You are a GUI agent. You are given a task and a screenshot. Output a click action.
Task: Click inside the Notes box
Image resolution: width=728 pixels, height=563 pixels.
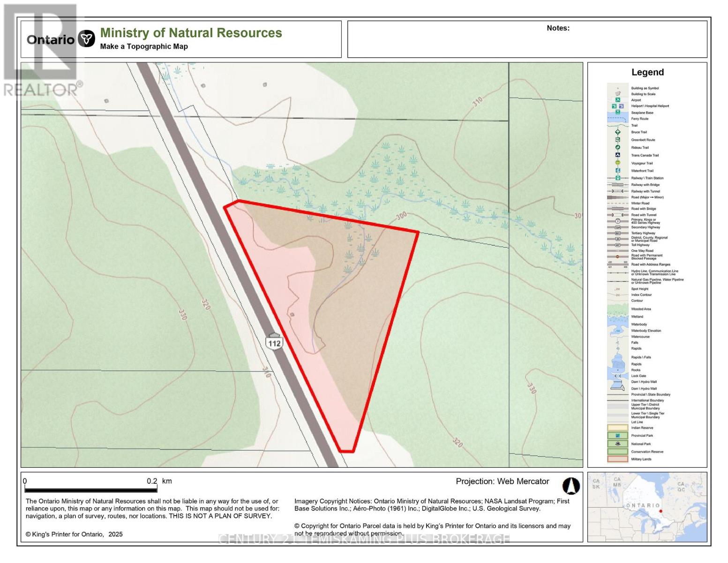(527, 42)
